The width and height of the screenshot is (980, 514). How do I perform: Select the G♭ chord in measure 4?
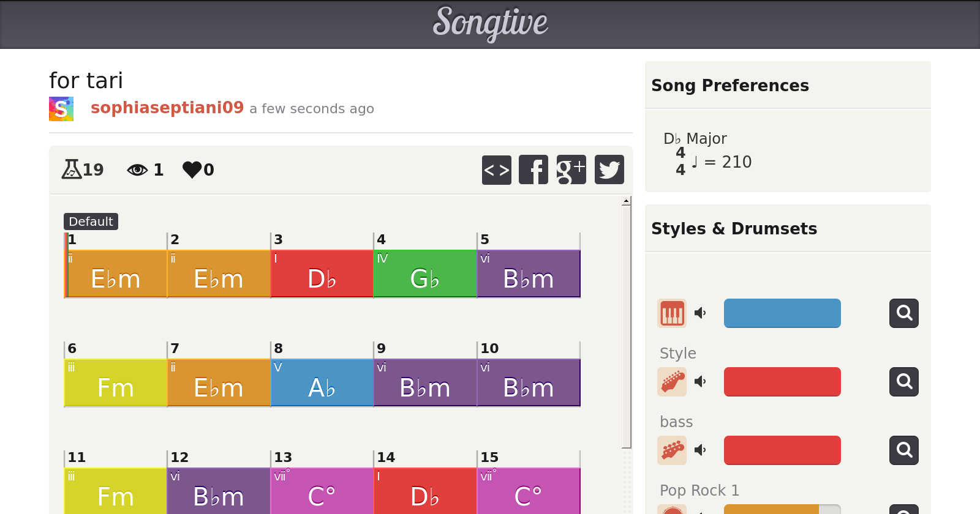click(x=425, y=274)
